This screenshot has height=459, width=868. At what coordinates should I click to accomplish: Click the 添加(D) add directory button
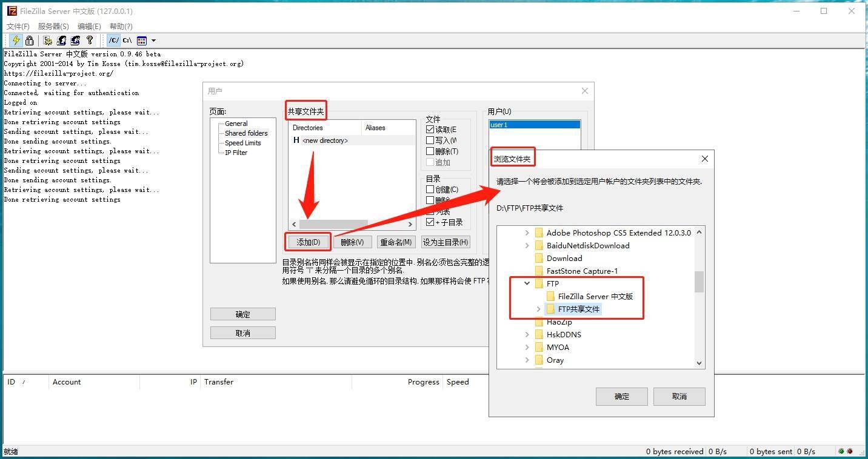pyautogui.click(x=309, y=242)
